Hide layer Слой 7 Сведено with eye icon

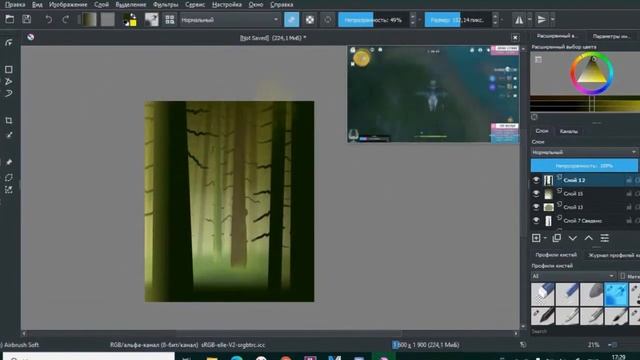click(536, 220)
